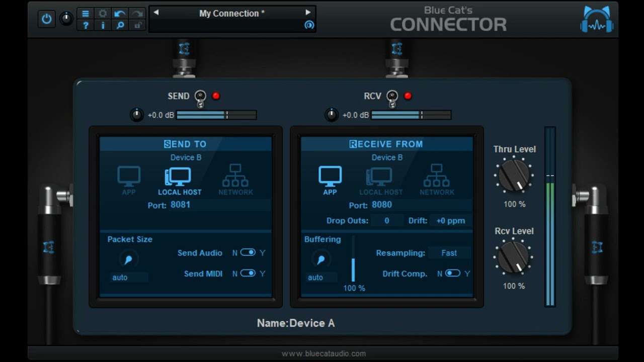Click the red LED next to SEND
Viewport: 644px width, 362px height.
coord(216,96)
